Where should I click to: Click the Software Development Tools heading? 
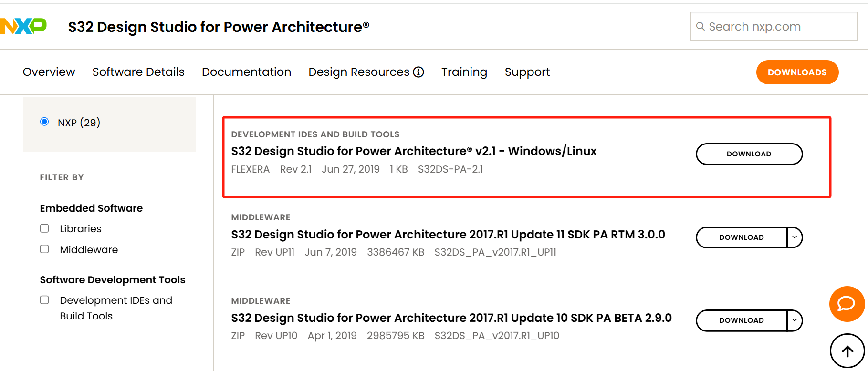click(113, 280)
